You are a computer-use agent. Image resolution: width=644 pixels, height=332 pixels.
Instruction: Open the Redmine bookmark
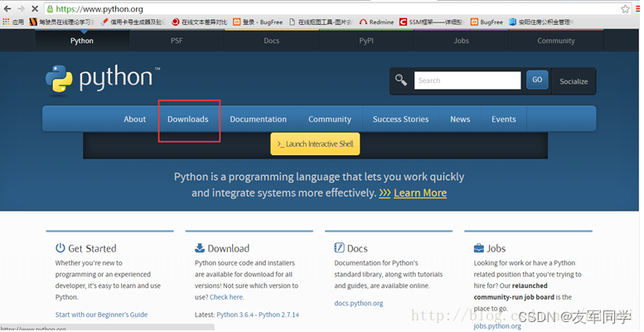tap(376, 22)
